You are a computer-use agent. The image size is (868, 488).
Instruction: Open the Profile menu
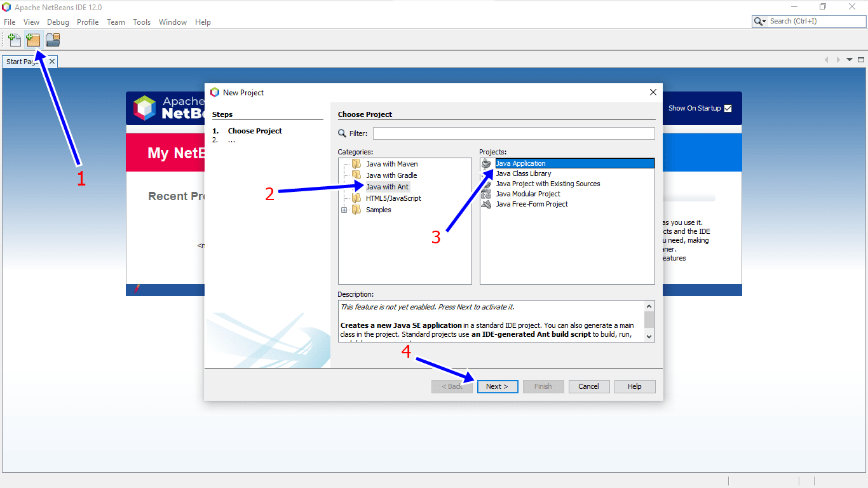click(88, 22)
